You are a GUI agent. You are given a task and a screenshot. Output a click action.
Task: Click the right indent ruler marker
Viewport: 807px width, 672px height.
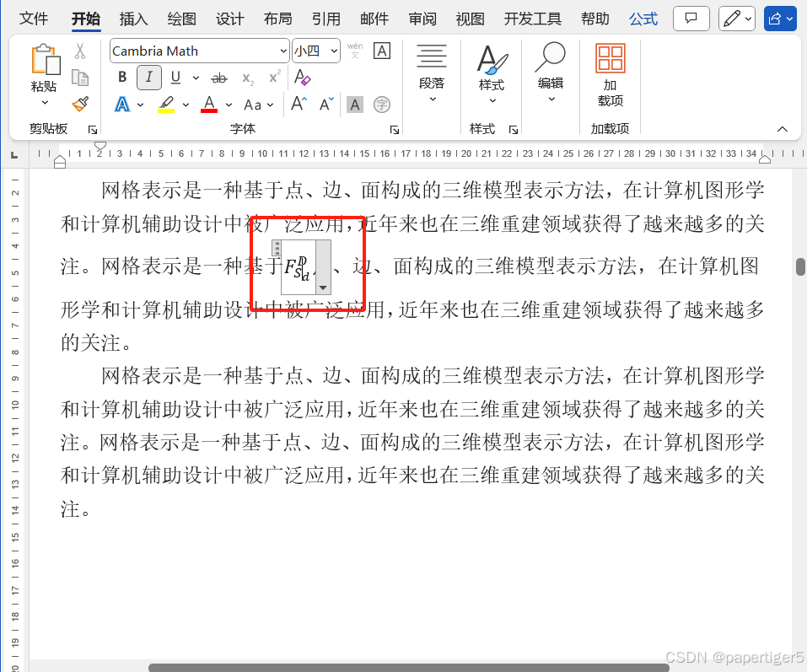click(x=765, y=159)
